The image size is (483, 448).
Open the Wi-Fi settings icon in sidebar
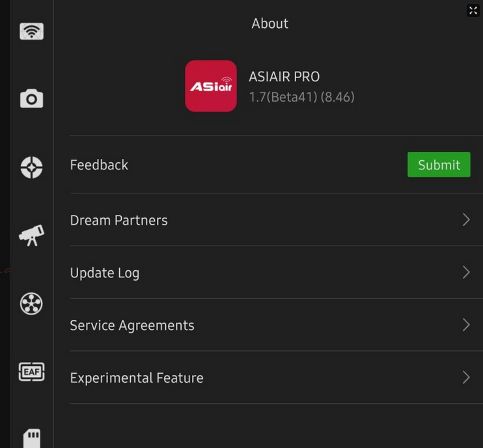(x=31, y=31)
